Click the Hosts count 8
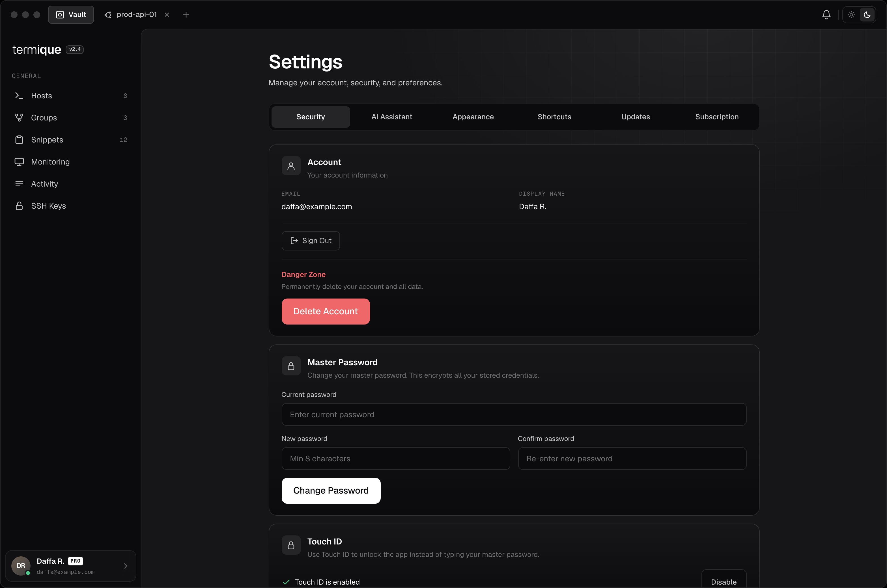The height and width of the screenshot is (588, 887). pos(125,96)
